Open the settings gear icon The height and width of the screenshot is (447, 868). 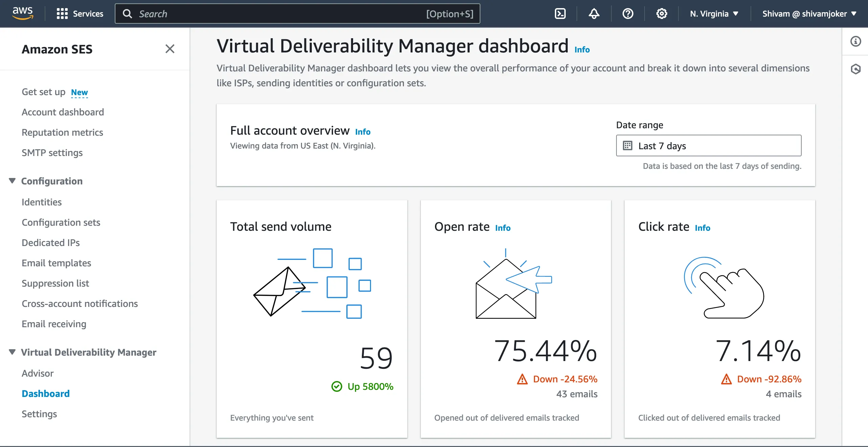coord(661,14)
